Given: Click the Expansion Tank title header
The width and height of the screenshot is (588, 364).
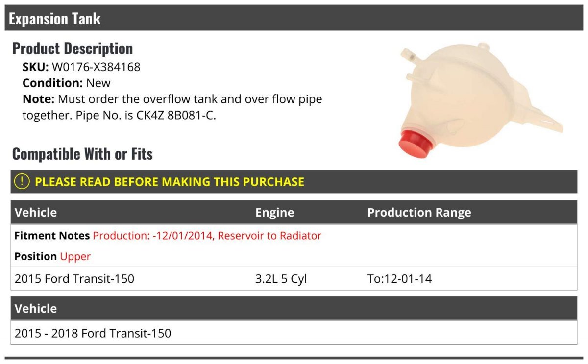Looking at the screenshot, I should coord(55,19).
